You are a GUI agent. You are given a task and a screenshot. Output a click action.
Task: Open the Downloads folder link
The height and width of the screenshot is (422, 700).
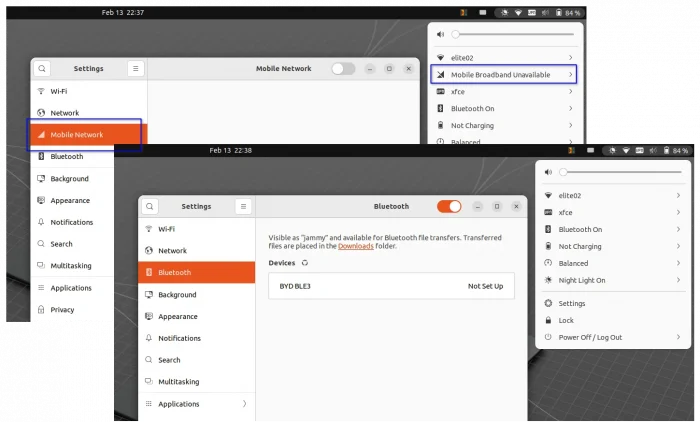pos(356,246)
